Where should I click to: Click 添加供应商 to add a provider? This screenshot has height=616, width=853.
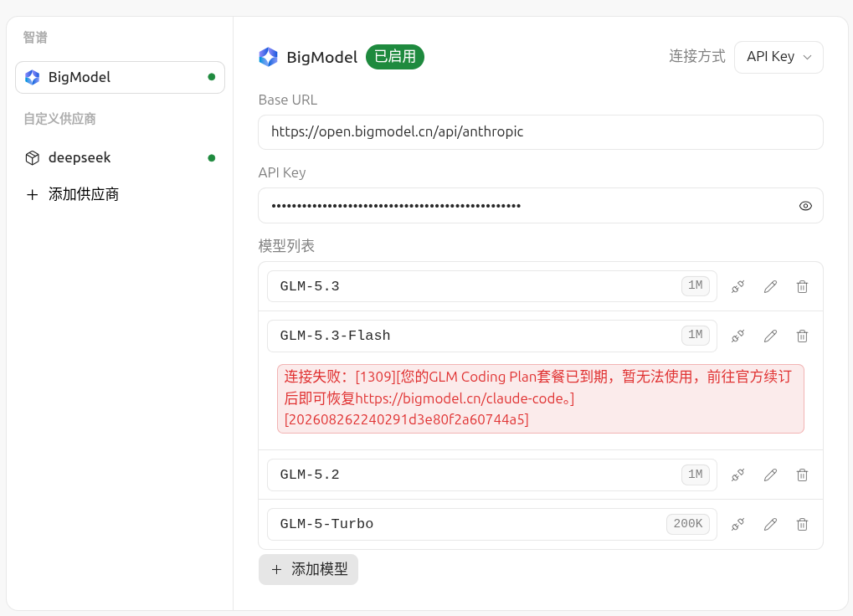(72, 195)
